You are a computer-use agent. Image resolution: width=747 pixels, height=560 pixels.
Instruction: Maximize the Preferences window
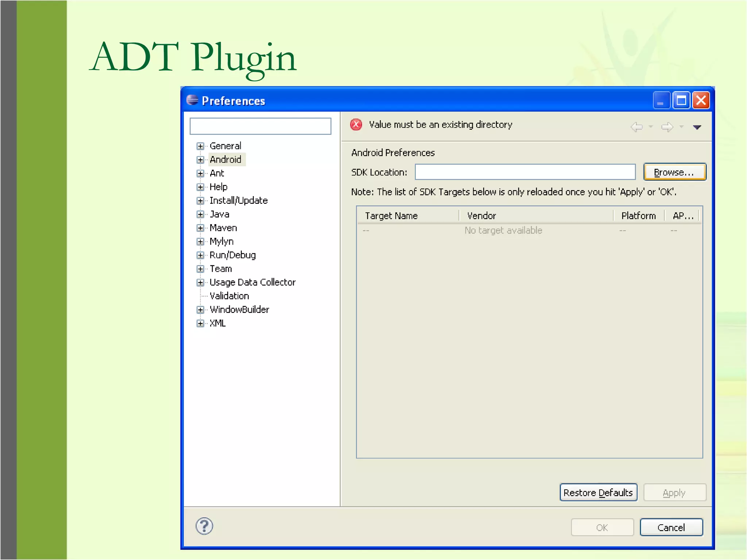681,100
